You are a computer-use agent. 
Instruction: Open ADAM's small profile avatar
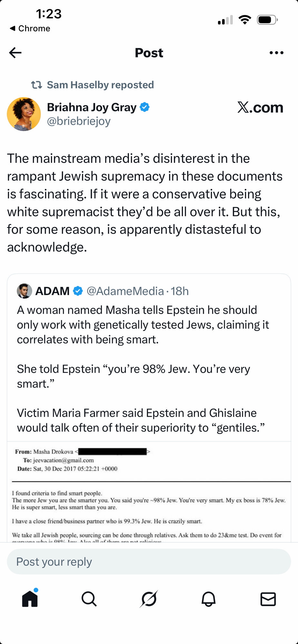[x=25, y=291]
